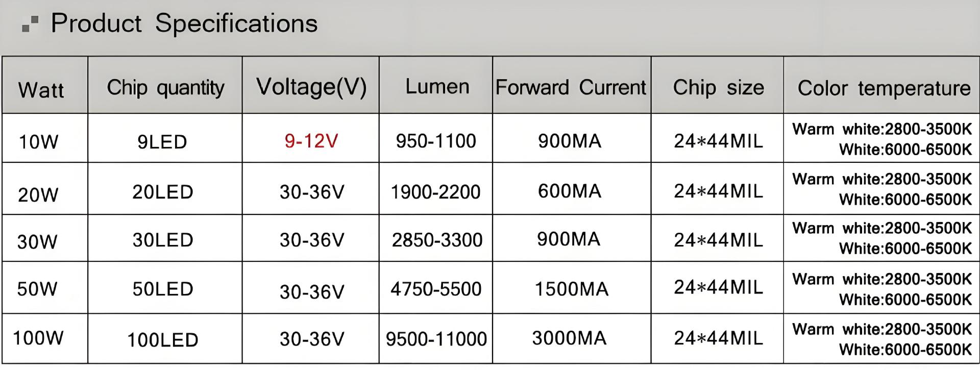Select the Chip quantity column header

(x=165, y=87)
